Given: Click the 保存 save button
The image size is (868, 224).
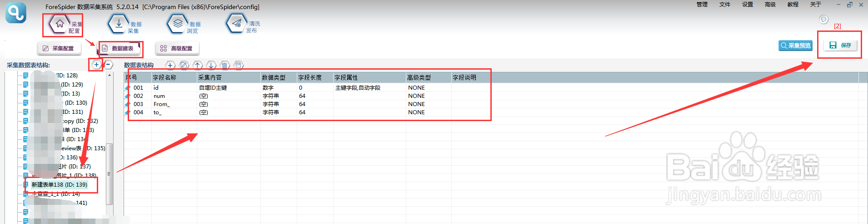Looking at the screenshot, I should click(x=840, y=45).
